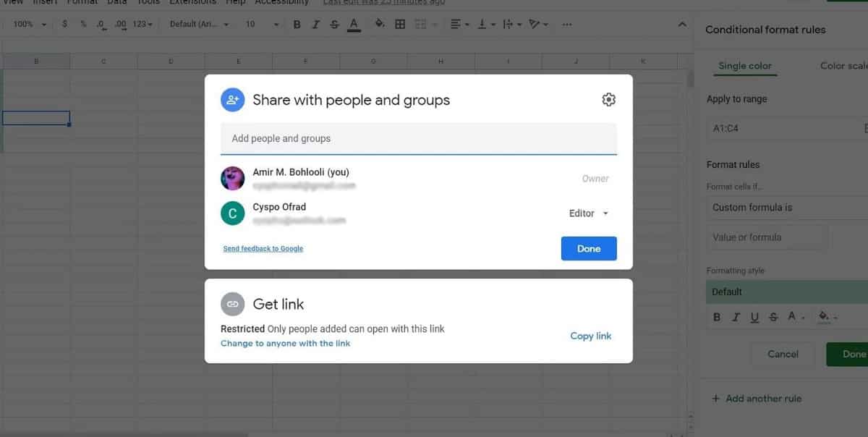This screenshot has height=437, width=868.
Task: Open sharing settings via the gear icon
Action: pos(608,99)
